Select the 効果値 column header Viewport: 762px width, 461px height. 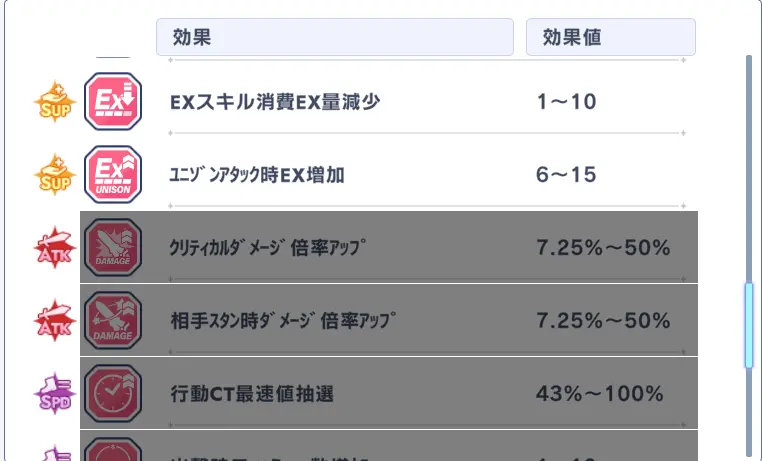click(x=611, y=37)
